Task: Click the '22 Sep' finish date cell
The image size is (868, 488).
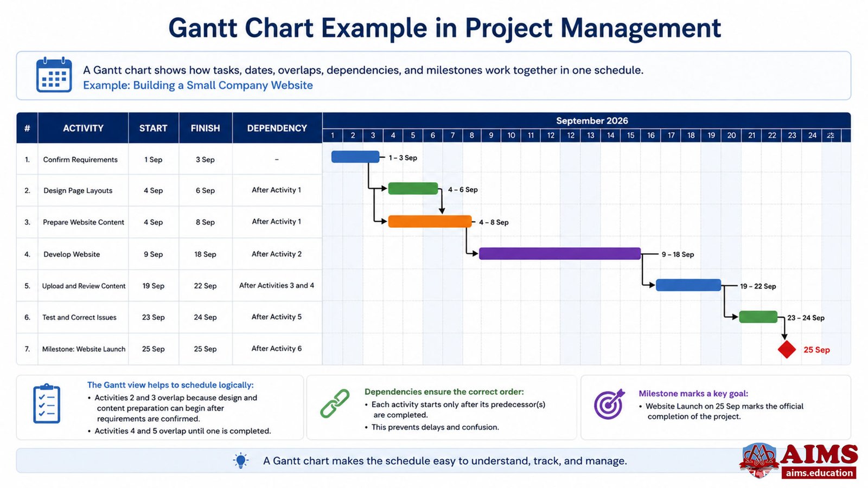Action: click(x=205, y=286)
